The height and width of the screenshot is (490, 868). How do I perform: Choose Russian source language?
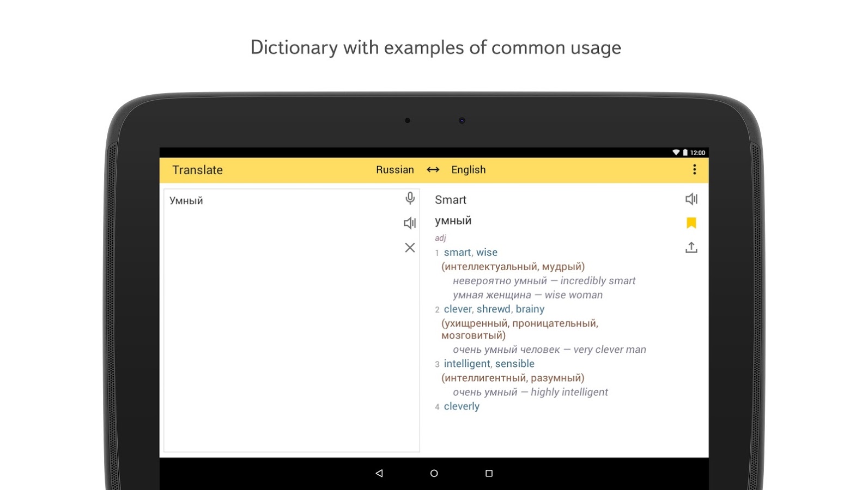pyautogui.click(x=395, y=170)
